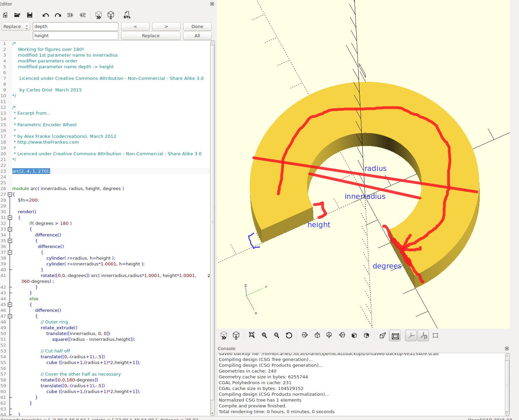Screen dimensions: 519x420
Task: Click 'http://www.theFrankes.com' in the comment
Action: 48,142
